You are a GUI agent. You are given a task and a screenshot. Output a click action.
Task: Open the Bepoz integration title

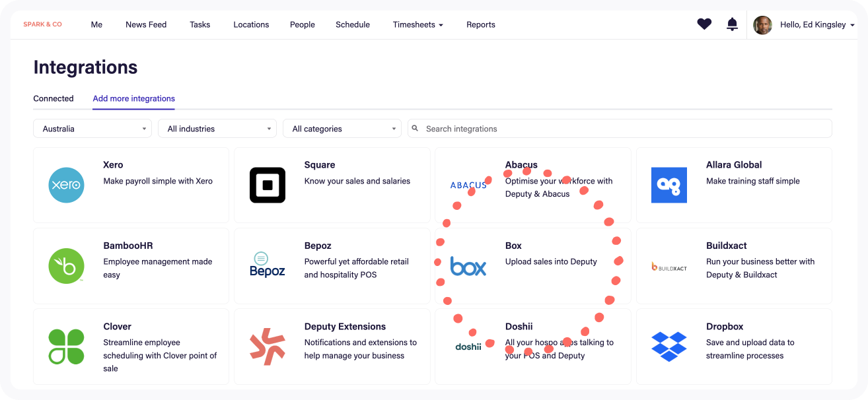(318, 246)
